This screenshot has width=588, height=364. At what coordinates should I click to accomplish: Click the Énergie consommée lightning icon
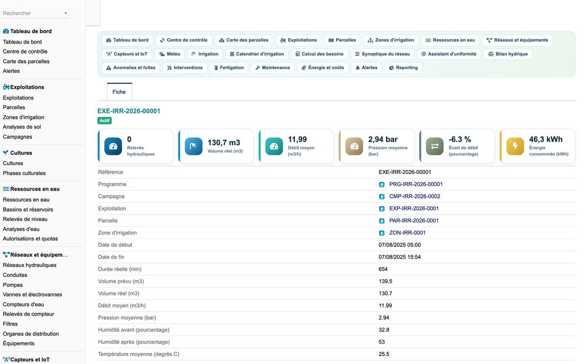click(515, 146)
